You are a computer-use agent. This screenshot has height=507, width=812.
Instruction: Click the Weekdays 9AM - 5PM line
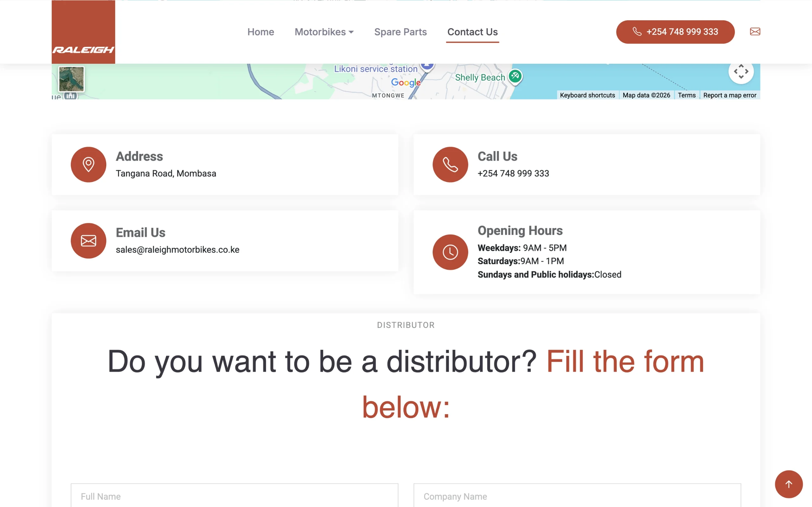click(x=522, y=248)
